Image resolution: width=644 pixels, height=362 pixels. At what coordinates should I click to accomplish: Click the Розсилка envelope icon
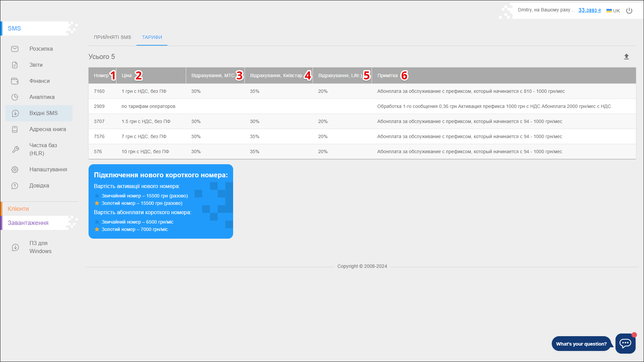15,49
